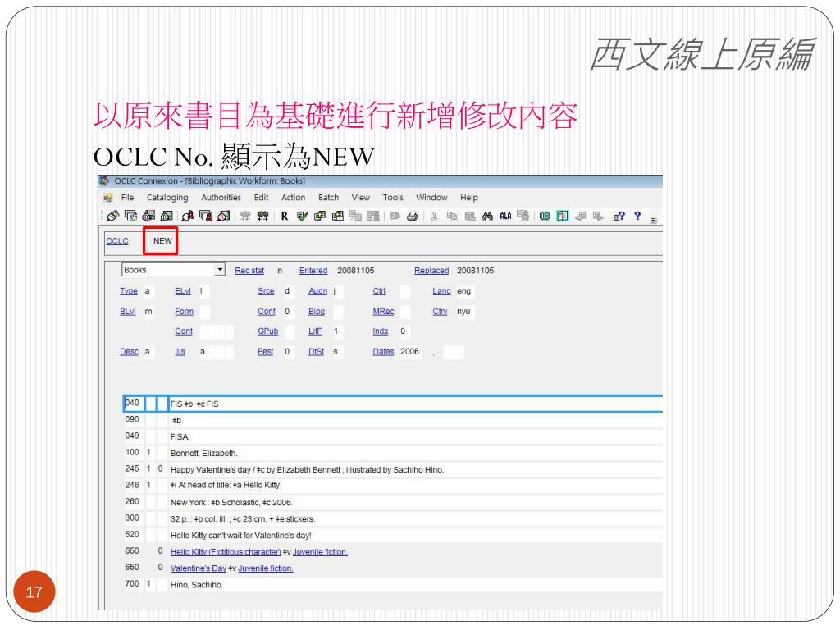Image resolution: width=840 pixels, height=630 pixels.
Task: Click the 100 field Bennett, Elizabeth.
Action: [x=203, y=453]
